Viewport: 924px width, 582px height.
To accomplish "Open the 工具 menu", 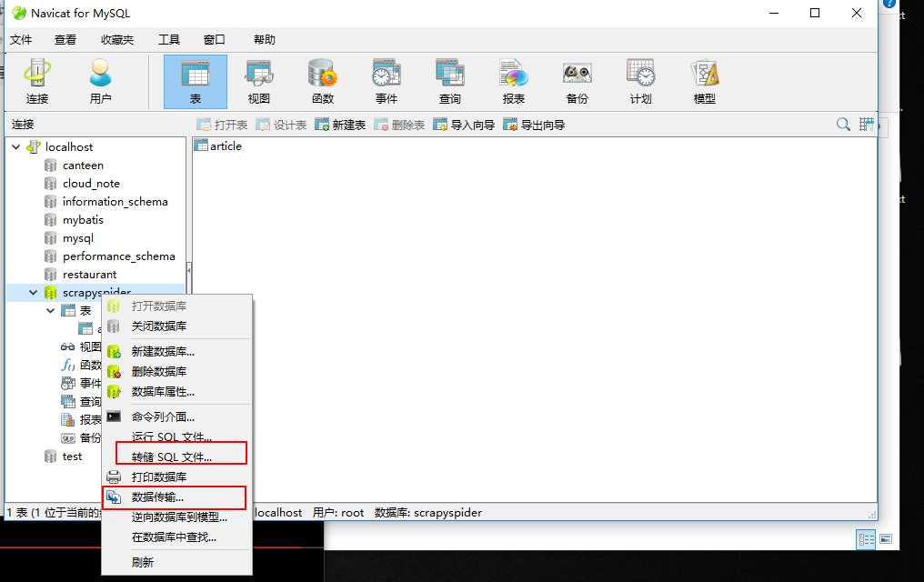I will 168,39.
